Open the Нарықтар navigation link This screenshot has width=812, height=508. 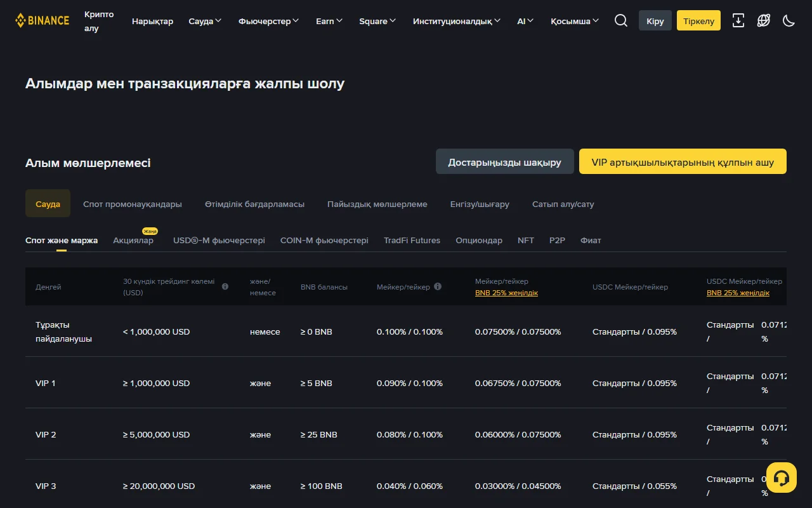coord(152,21)
